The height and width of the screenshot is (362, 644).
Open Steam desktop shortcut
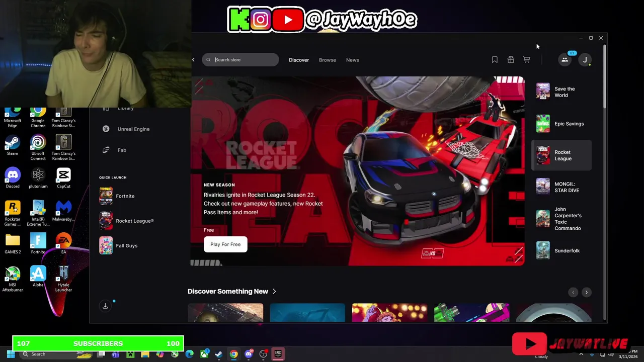coord(13,145)
